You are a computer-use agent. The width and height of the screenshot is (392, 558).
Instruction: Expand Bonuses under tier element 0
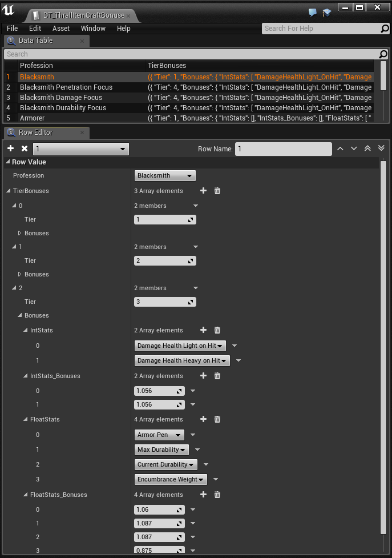(20, 233)
